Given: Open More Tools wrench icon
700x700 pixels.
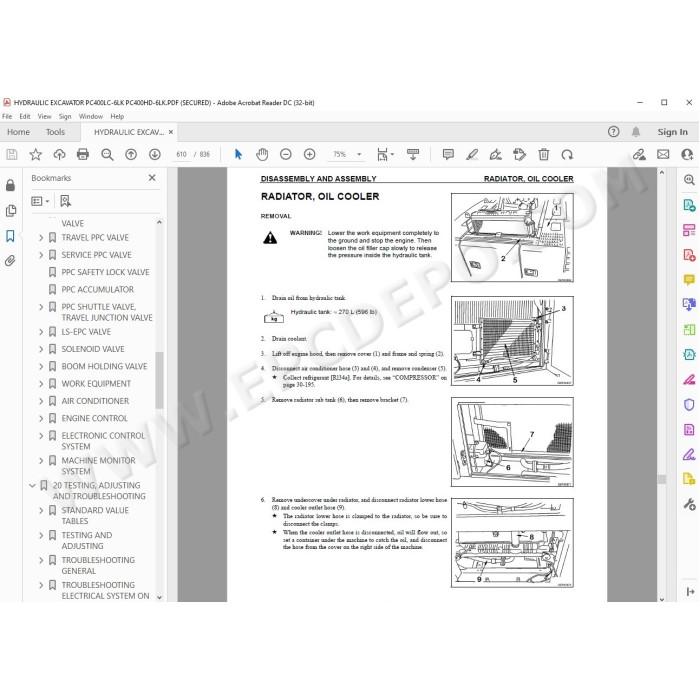Looking at the screenshot, I should coord(689,505).
